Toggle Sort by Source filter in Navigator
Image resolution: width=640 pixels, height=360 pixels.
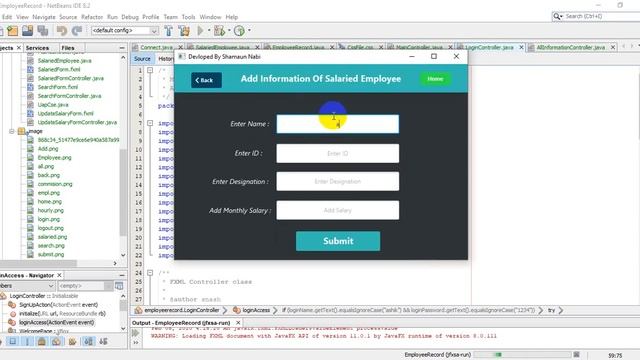point(103,342)
